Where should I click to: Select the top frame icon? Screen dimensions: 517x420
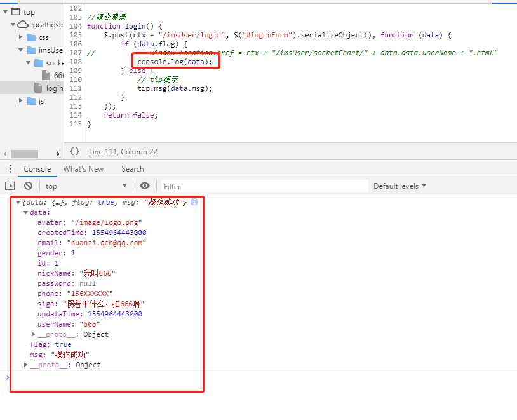click(x=15, y=11)
